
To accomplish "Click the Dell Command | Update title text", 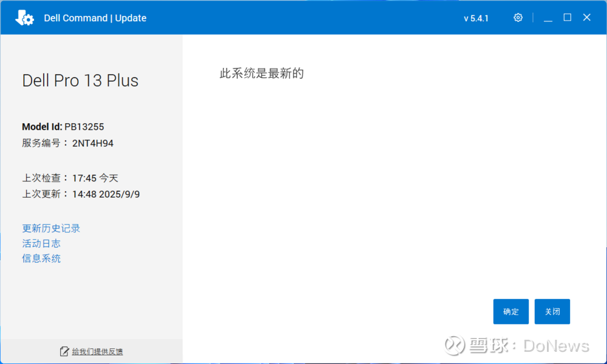I will pyautogui.click(x=95, y=18).
